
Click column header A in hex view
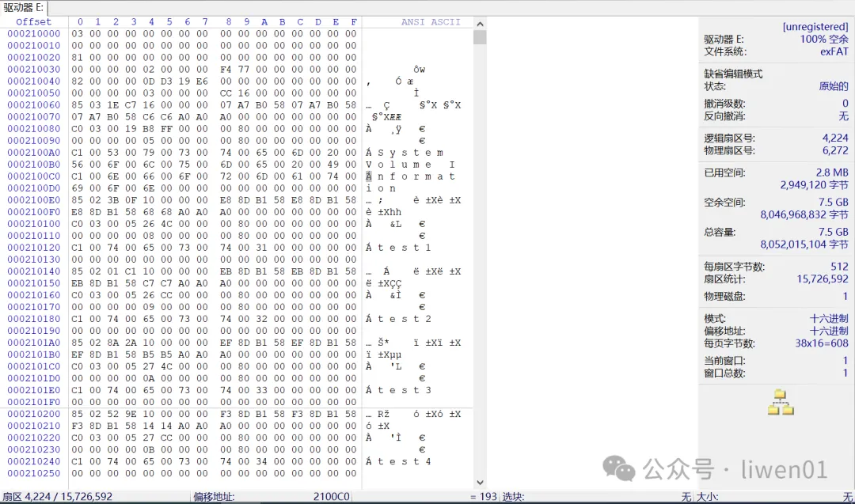(x=264, y=22)
